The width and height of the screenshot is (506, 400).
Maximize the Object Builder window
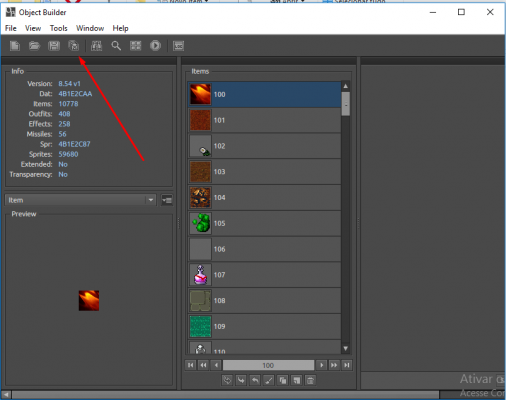461,12
